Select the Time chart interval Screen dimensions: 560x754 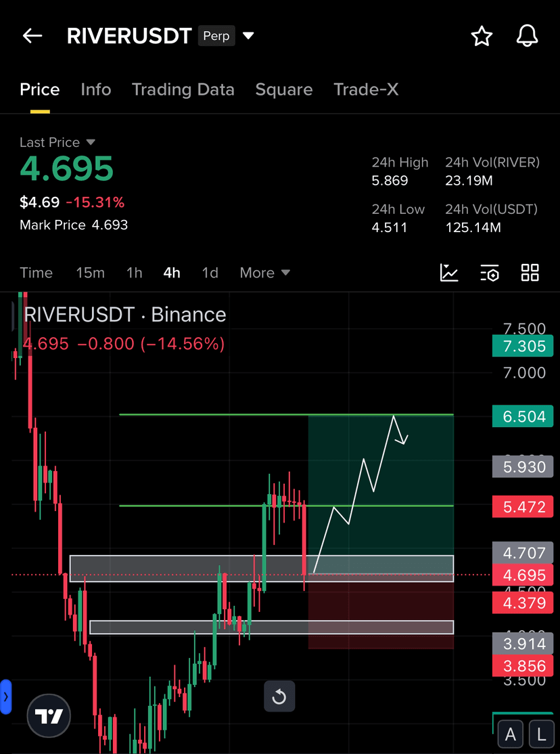point(36,273)
